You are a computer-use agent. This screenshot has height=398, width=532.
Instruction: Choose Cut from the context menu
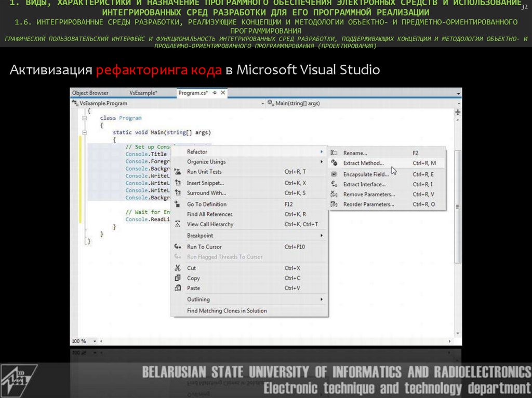(x=249, y=268)
